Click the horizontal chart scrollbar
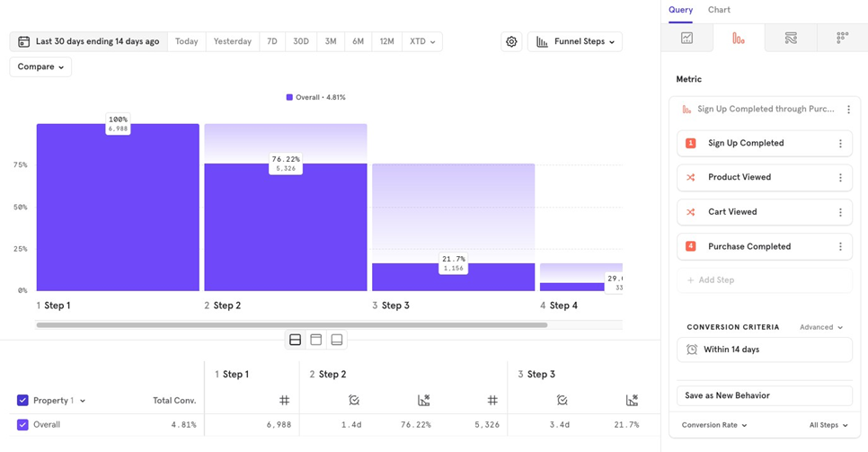The width and height of the screenshot is (868, 452). point(291,325)
